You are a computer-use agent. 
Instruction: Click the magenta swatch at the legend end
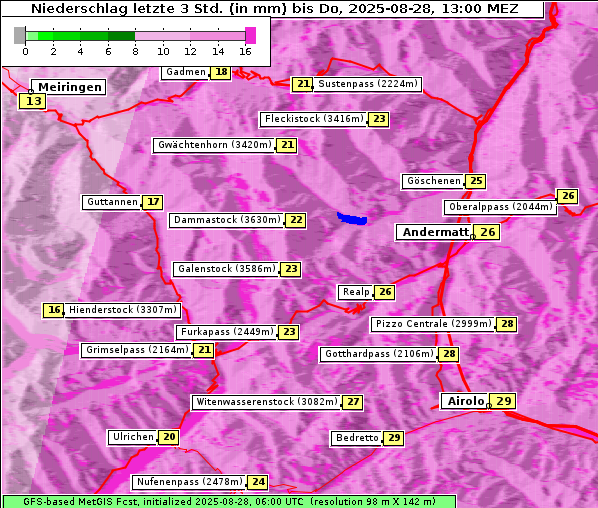(x=251, y=35)
